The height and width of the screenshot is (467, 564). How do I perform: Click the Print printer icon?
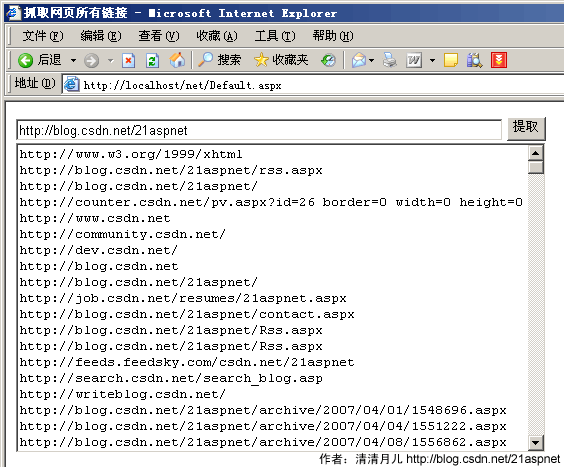(x=390, y=60)
